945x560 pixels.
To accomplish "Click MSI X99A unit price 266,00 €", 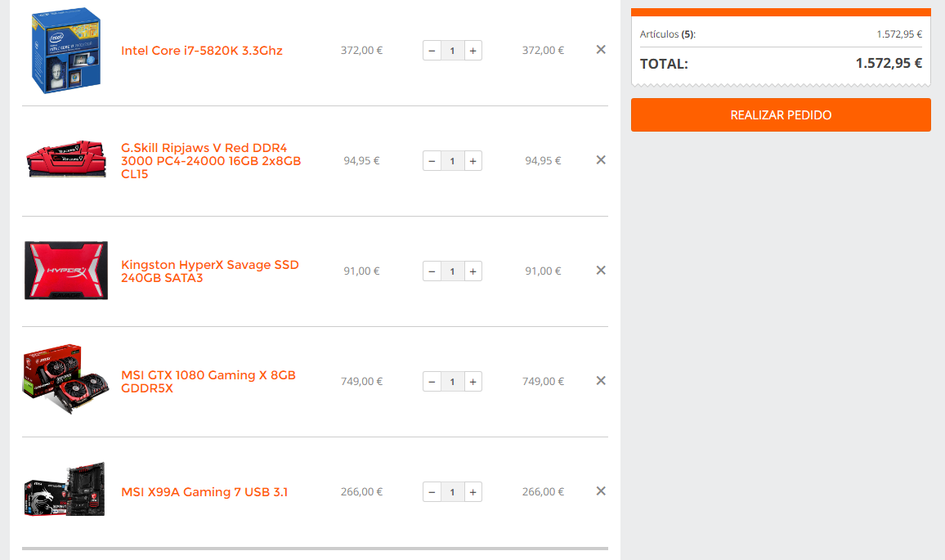I will (x=361, y=492).
